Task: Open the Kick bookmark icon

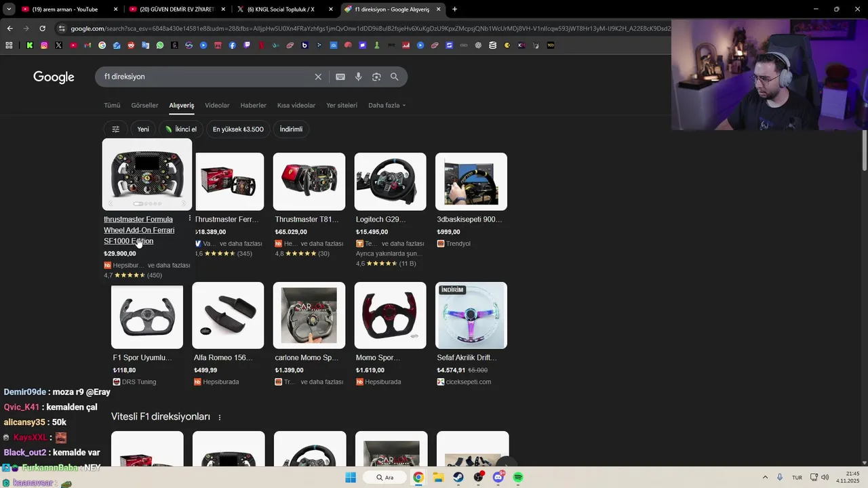Action: (x=30, y=45)
